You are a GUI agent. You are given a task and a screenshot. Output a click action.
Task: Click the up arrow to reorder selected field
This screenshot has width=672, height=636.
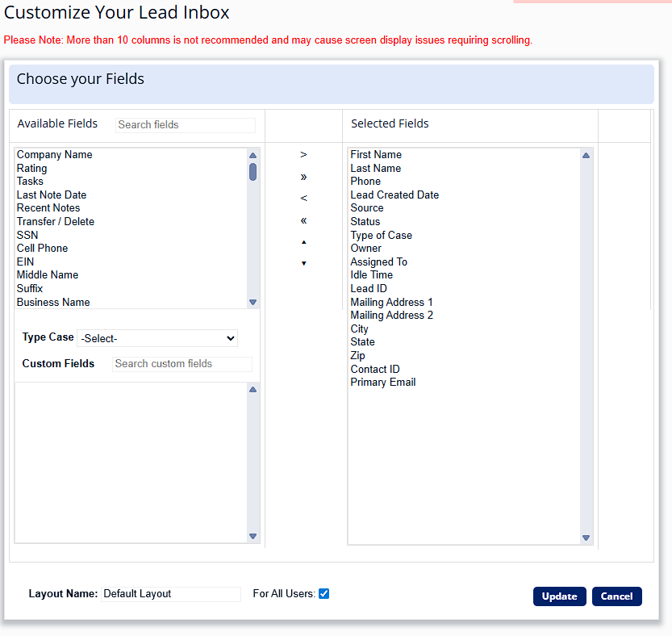[303, 241]
